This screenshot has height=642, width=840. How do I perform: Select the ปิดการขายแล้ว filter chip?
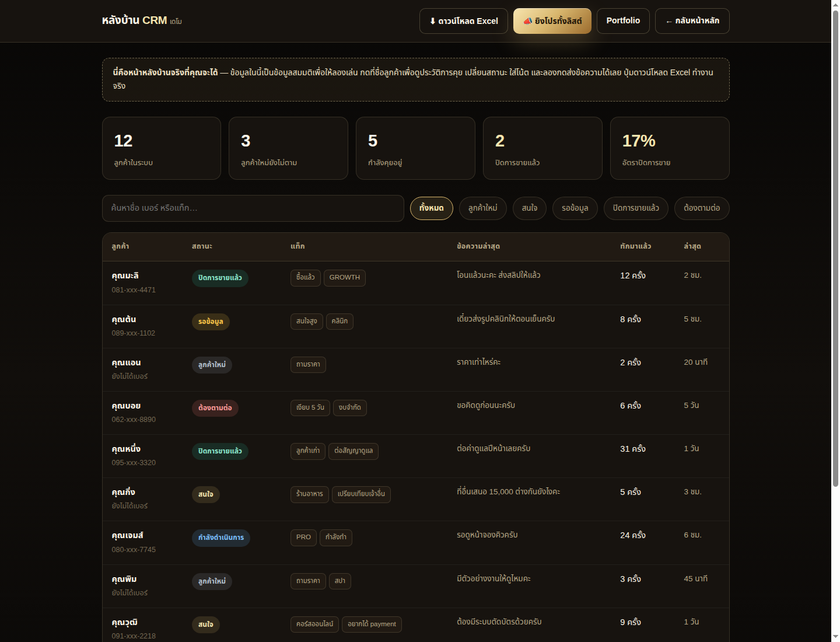coord(636,208)
